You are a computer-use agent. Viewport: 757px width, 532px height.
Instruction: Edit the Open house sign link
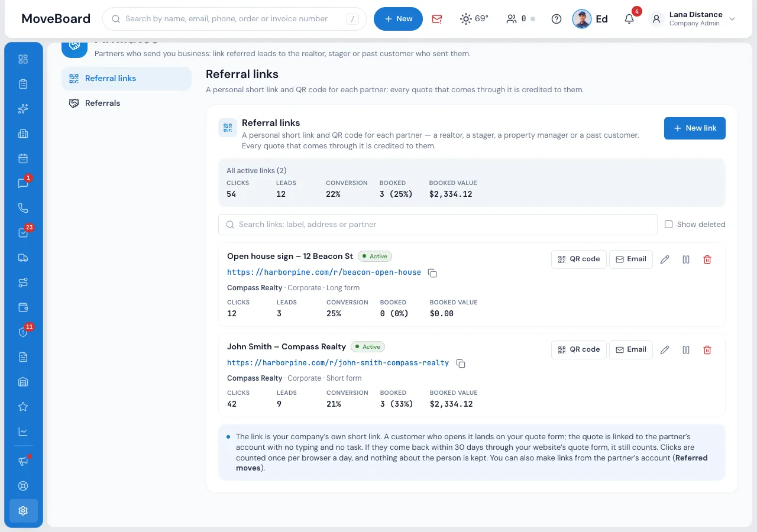[665, 259]
